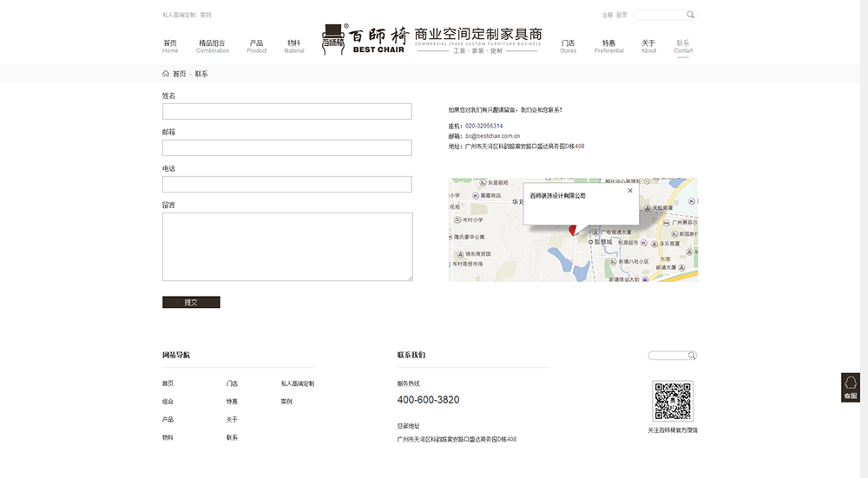
Task: Open the 精品组合 Combination nav item
Action: (x=212, y=47)
